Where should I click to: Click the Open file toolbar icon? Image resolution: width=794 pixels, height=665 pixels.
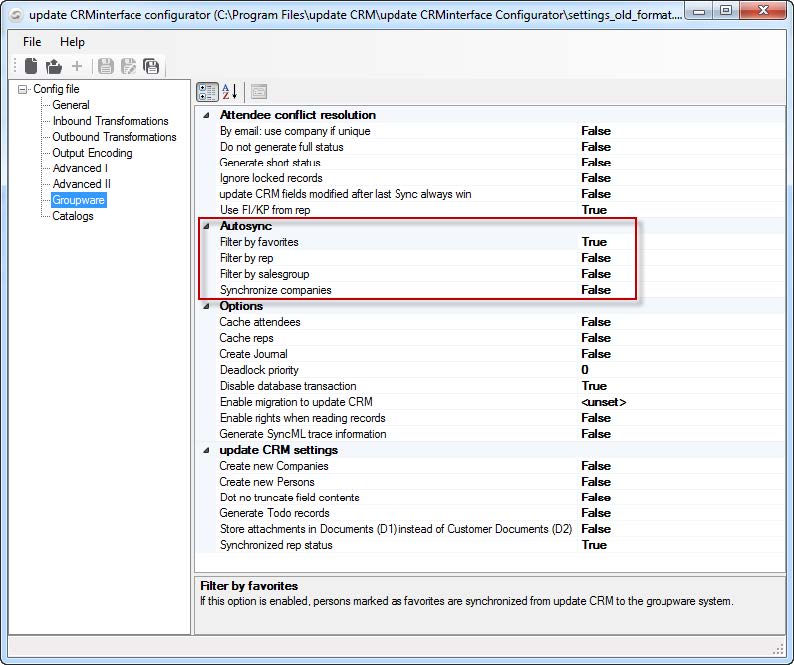[54, 66]
